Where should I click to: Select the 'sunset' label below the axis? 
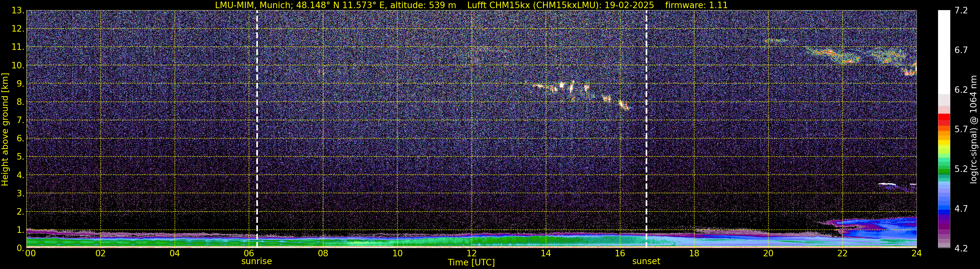[646, 261]
